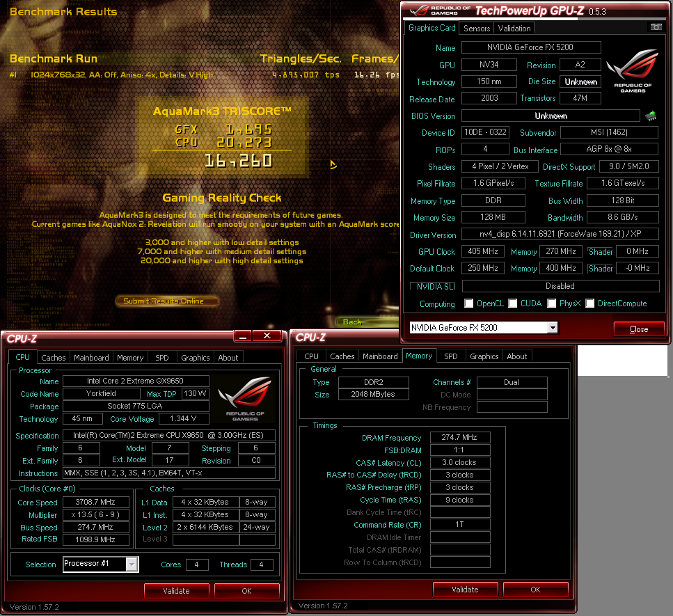This screenshot has width=673, height=616.
Task: Open Mainboard tab in right CPU-Z window
Action: coord(380,356)
